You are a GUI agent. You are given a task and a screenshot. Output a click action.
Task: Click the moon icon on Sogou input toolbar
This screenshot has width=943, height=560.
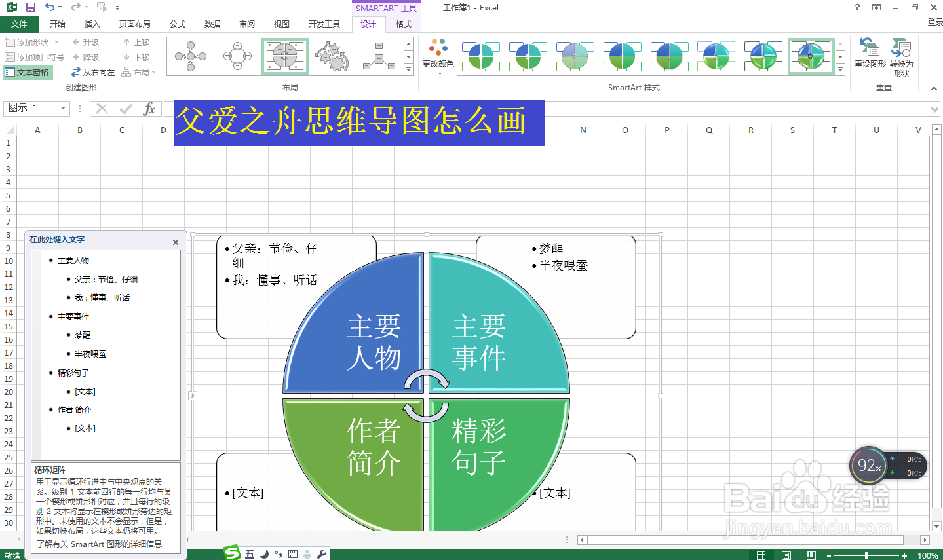[x=264, y=553]
